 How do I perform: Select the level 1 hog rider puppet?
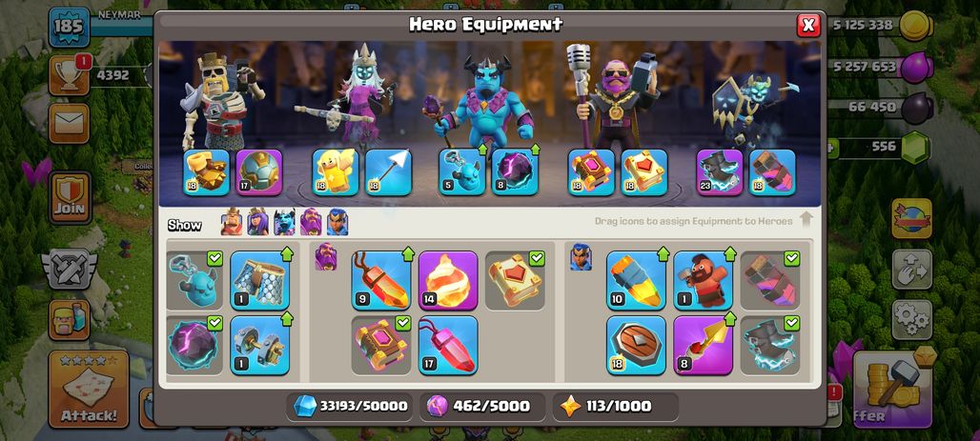pos(703,280)
